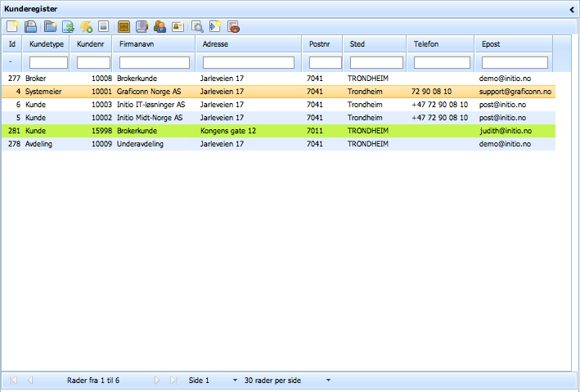Click the magnifying glass search icon
580x392 pixels.
(x=197, y=26)
